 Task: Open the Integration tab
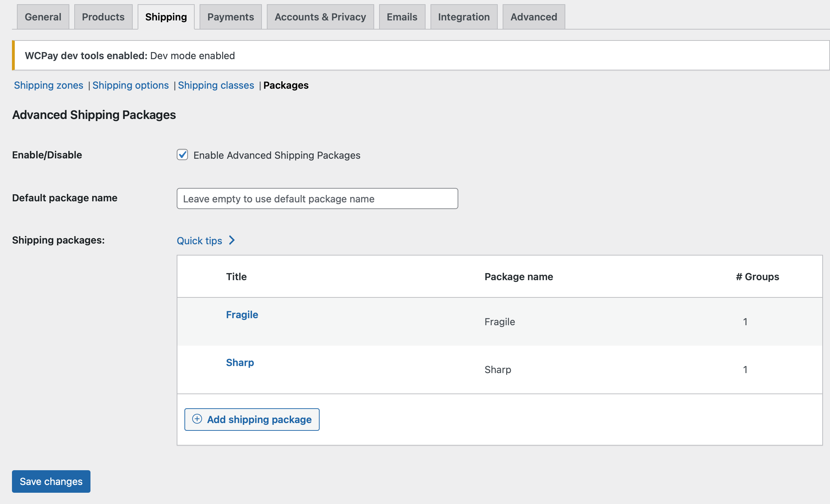[x=464, y=17]
